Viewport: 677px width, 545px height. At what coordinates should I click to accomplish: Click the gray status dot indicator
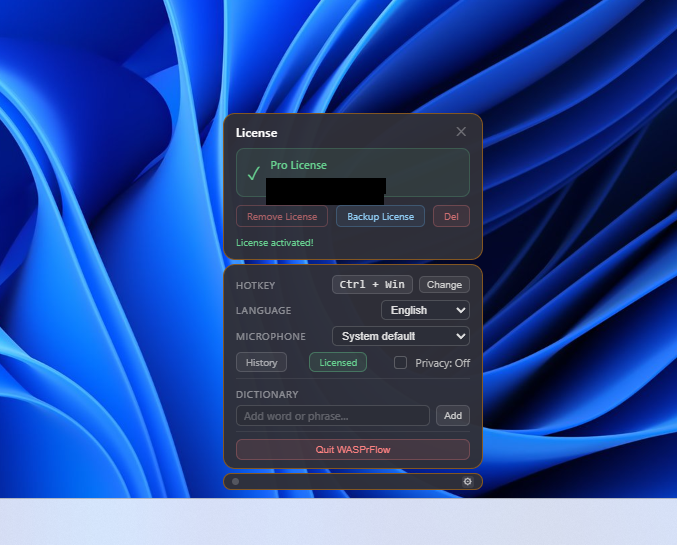tap(235, 482)
